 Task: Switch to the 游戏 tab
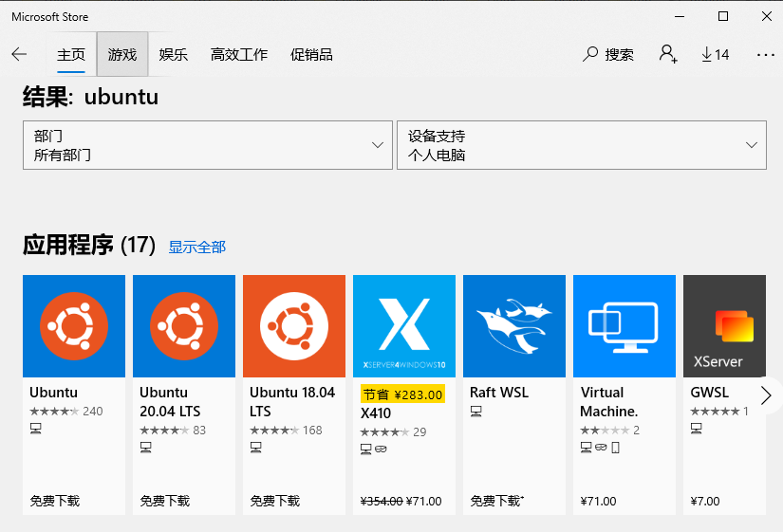click(122, 54)
